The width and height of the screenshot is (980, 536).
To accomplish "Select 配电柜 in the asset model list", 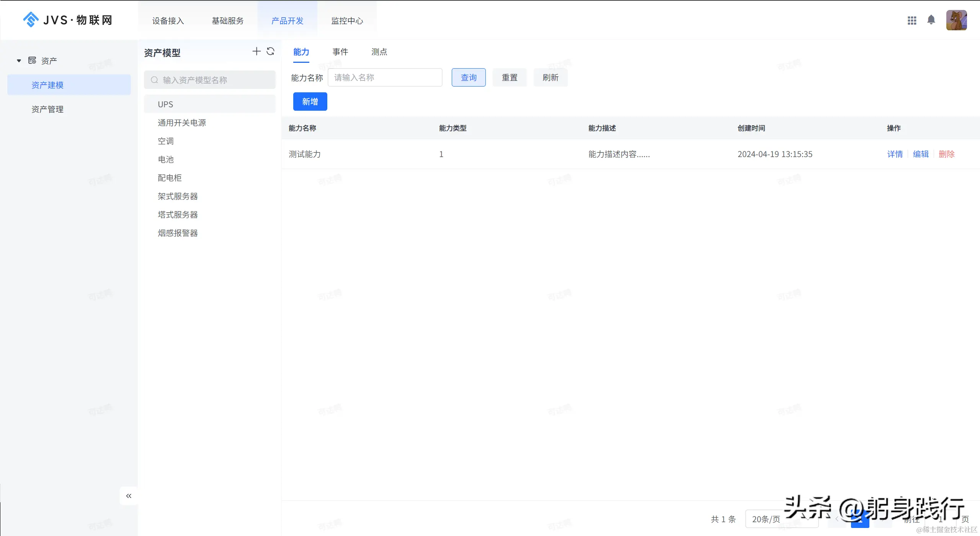I will point(170,178).
